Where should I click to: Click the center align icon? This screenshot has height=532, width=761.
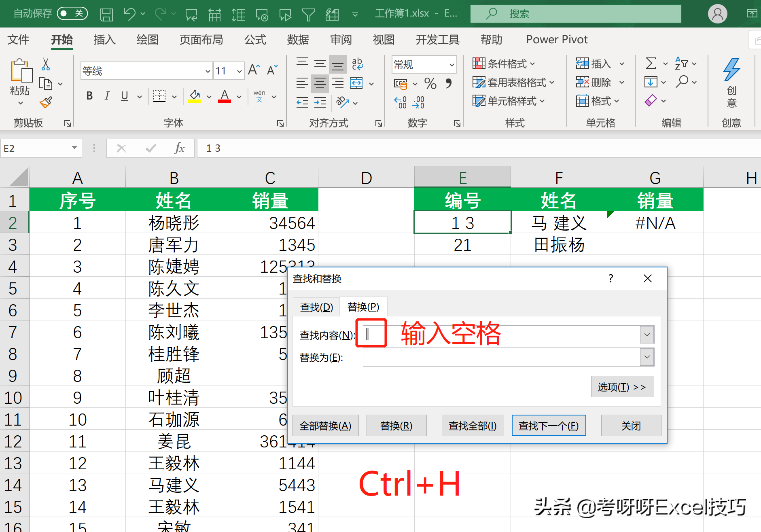click(320, 83)
